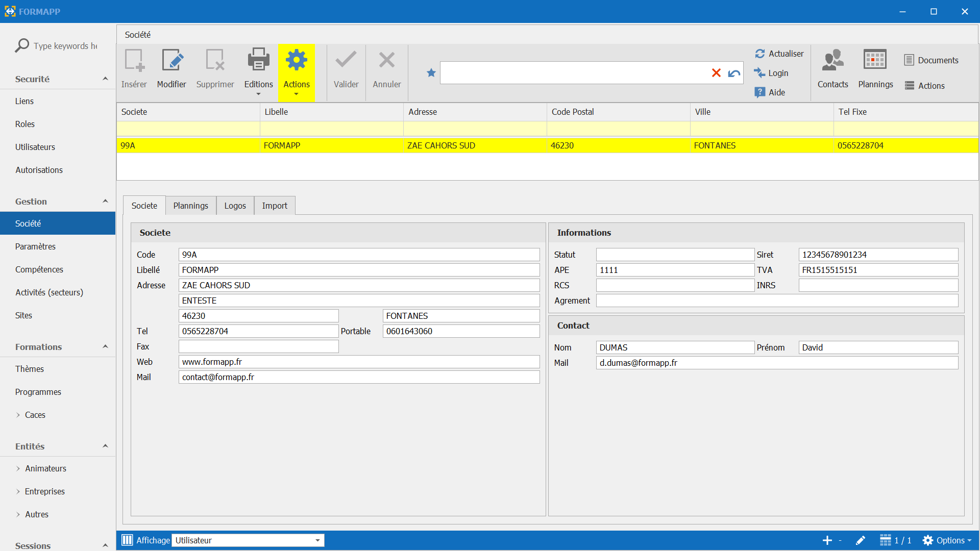
Task: Open Compétences in the sidebar
Action: pyautogui.click(x=58, y=269)
